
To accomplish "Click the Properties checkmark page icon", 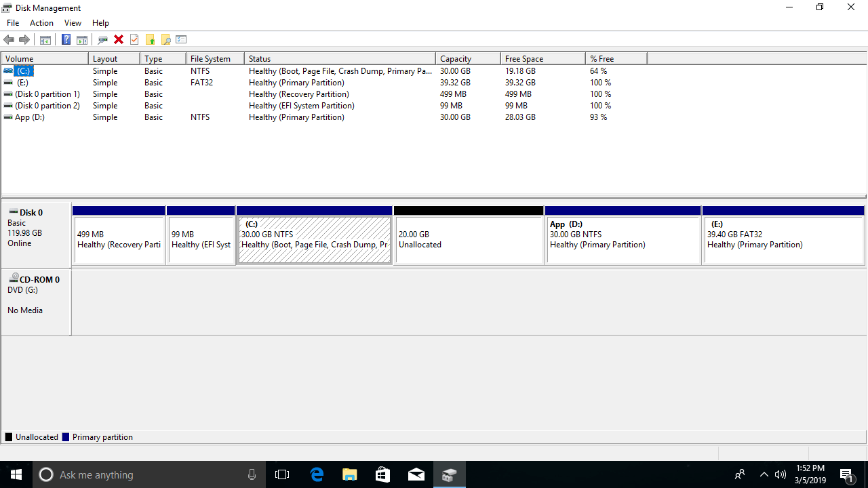I will [134, 40].
